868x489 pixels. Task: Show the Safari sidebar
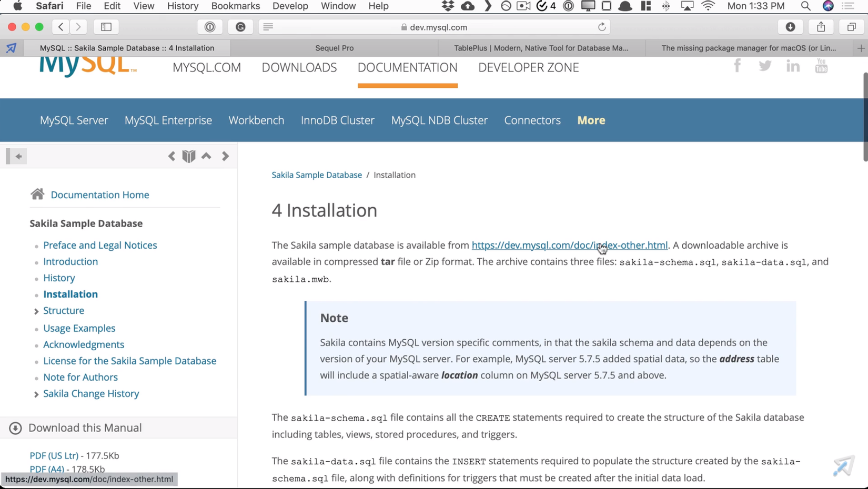tap(106, 27)
